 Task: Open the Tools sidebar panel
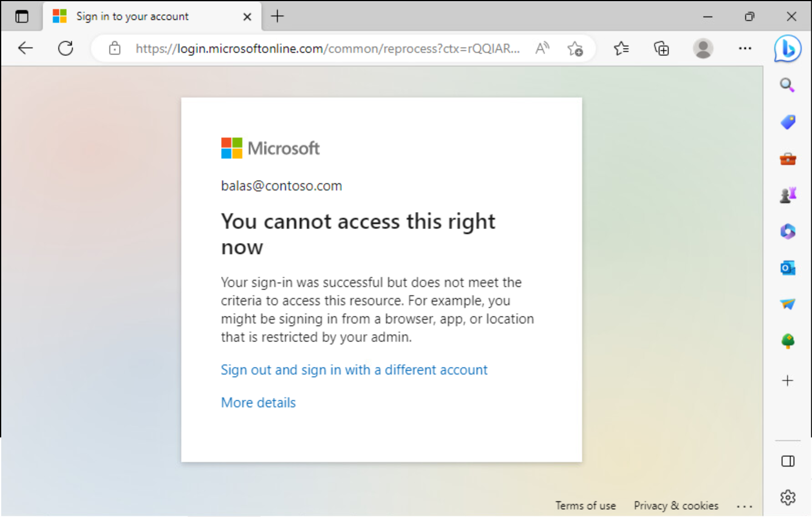(788, 158)
